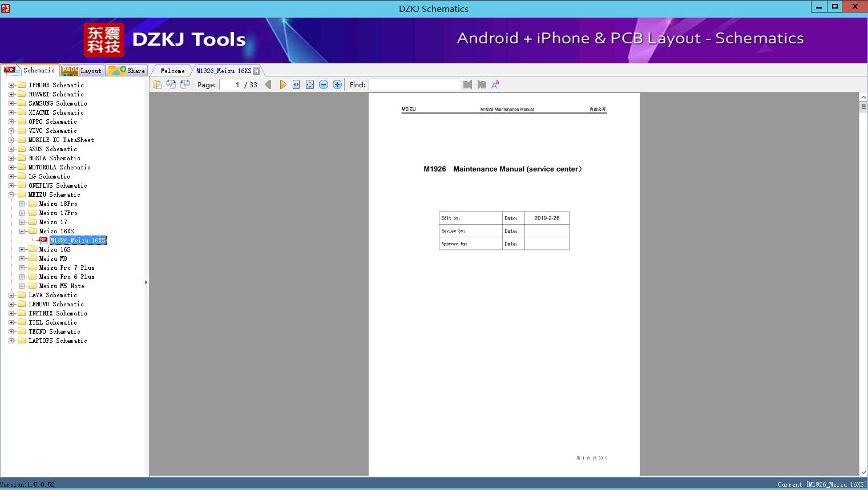Select LENOVO Schematic tree item
The width and height of the screenshot is (868, 490).
coord(56,304)
